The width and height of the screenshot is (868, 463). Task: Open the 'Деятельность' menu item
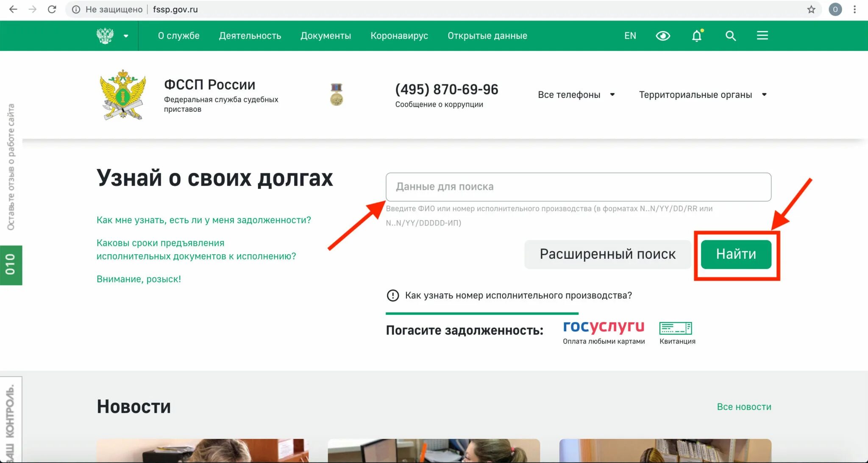(x=250, y=36)
